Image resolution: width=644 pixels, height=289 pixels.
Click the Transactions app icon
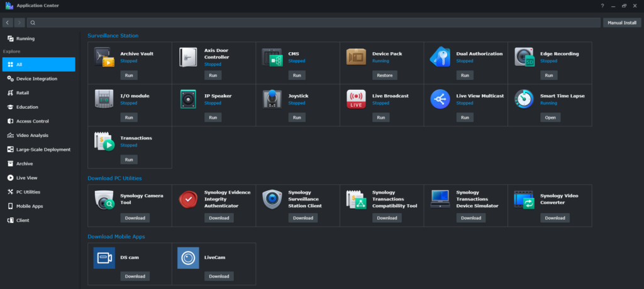(x=104, y=141)
